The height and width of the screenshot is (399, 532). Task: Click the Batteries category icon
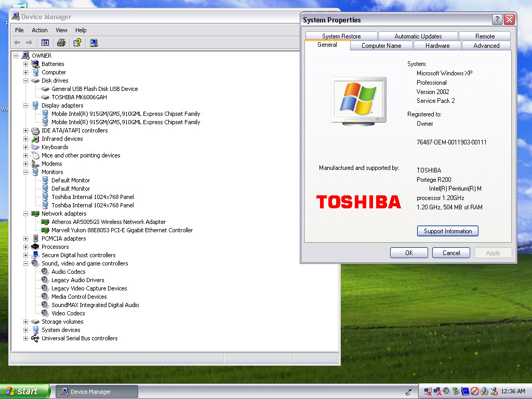tap(35, 64)
